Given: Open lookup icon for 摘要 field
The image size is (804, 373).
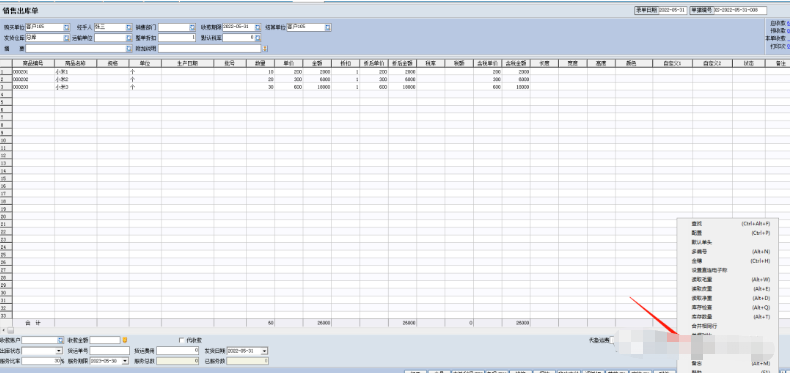Looking at the screenshot, I should pos(129,48).
